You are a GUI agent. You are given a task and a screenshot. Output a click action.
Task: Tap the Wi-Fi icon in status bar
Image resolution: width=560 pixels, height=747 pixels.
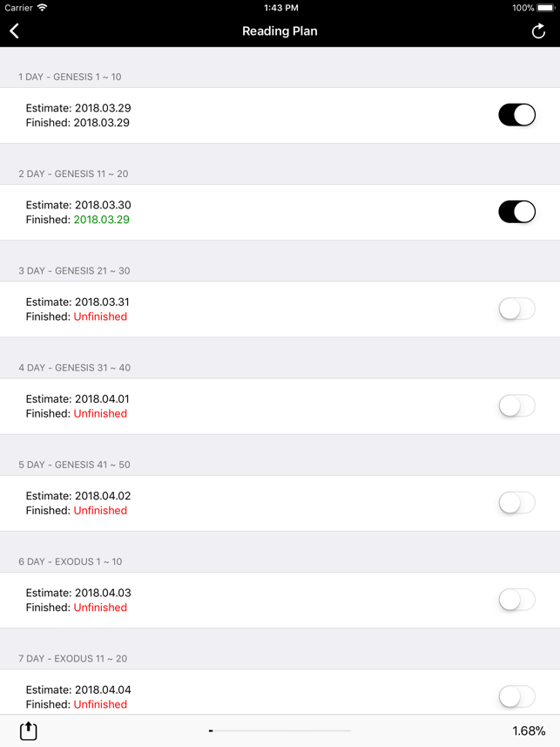[x=42, y=7]
